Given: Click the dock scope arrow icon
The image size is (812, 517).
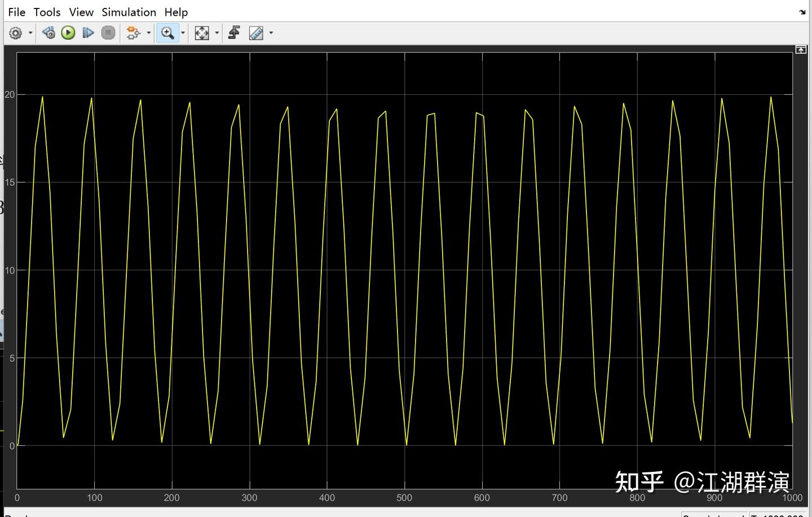Looking at the screenshot, I should click(x=802, y=12).
